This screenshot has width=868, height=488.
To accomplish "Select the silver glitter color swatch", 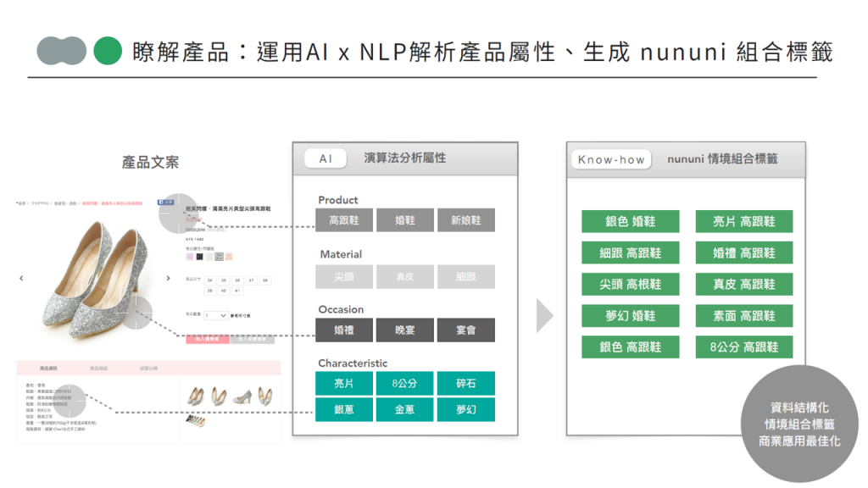I will coord(220,257).
